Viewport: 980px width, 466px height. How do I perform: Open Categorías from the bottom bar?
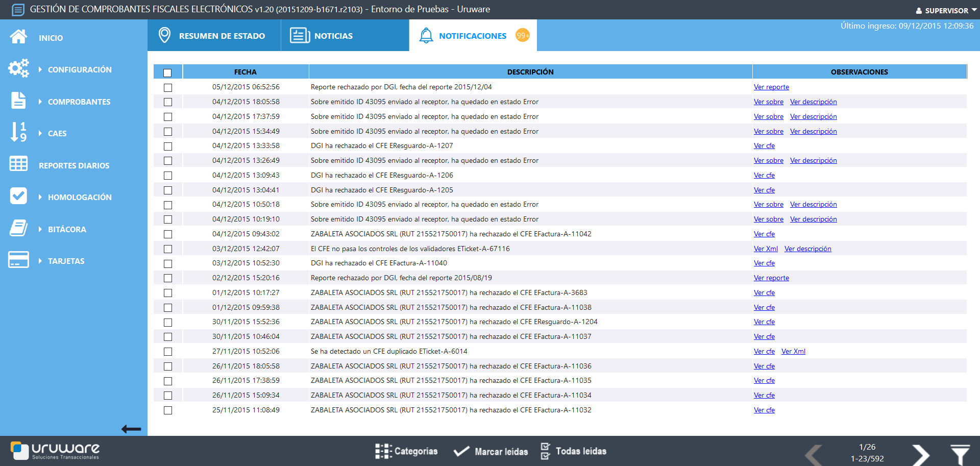coord(407,451)
